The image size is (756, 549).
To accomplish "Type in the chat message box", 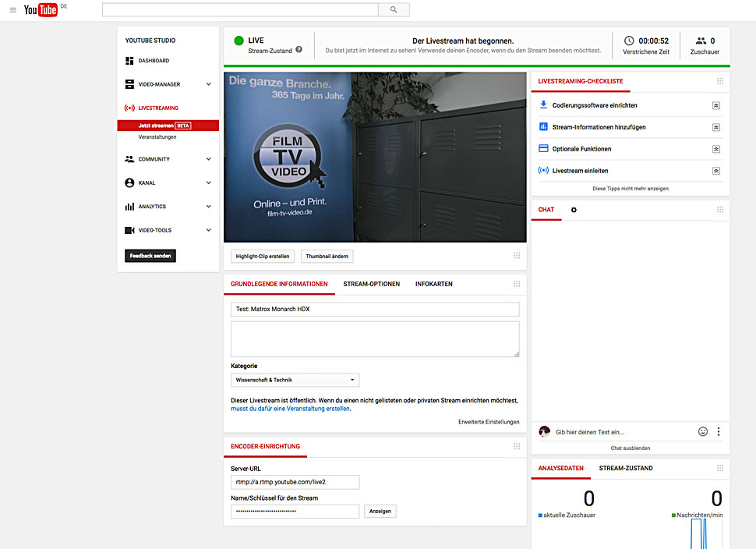I will (624, 432).
